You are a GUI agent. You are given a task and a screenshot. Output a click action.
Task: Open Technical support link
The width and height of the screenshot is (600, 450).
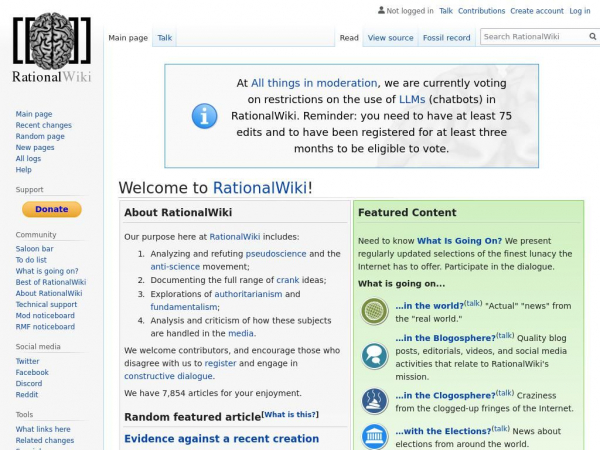pos(46,304)
